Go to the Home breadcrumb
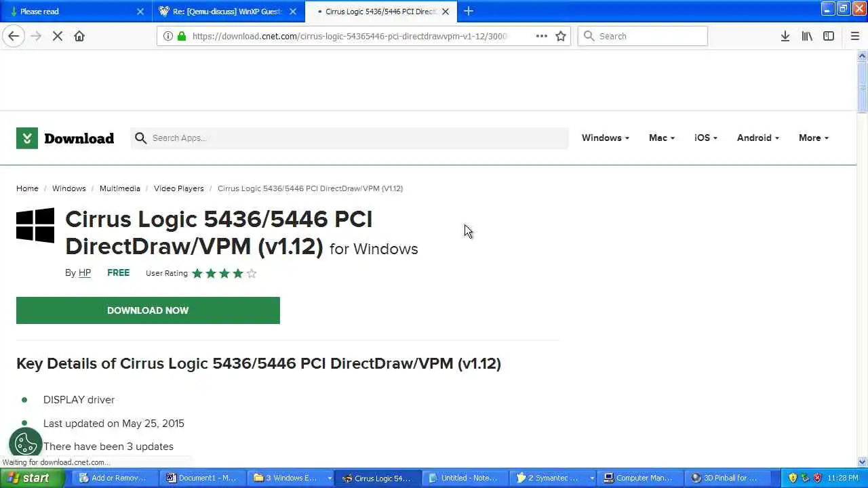The height and width of the screenshot is (488, 868). [x=27, y=188]
